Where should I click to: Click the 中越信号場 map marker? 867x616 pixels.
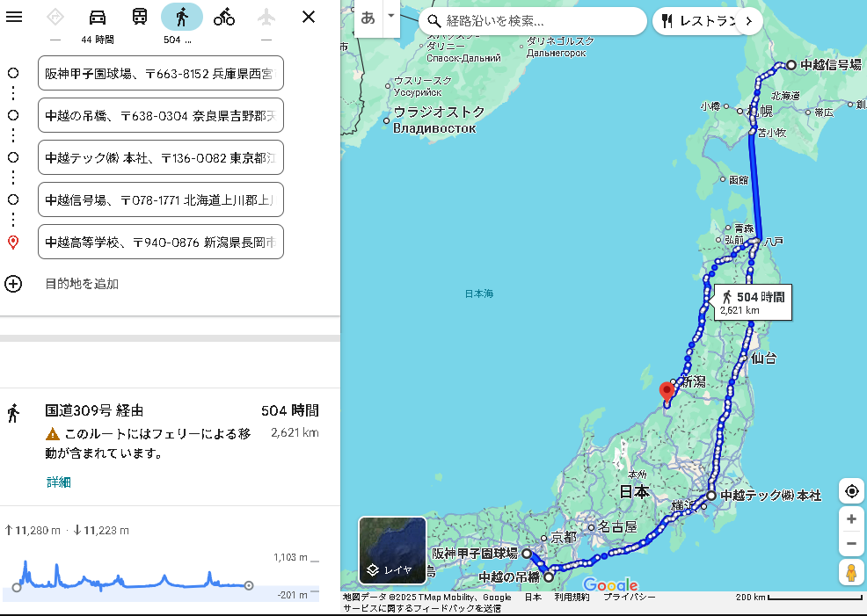[791, 65]
